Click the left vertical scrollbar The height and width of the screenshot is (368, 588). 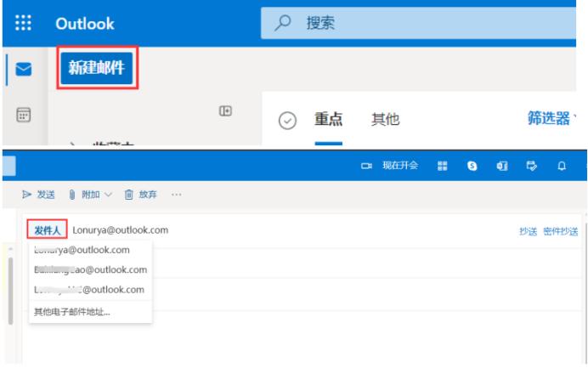tap(10, 291)
